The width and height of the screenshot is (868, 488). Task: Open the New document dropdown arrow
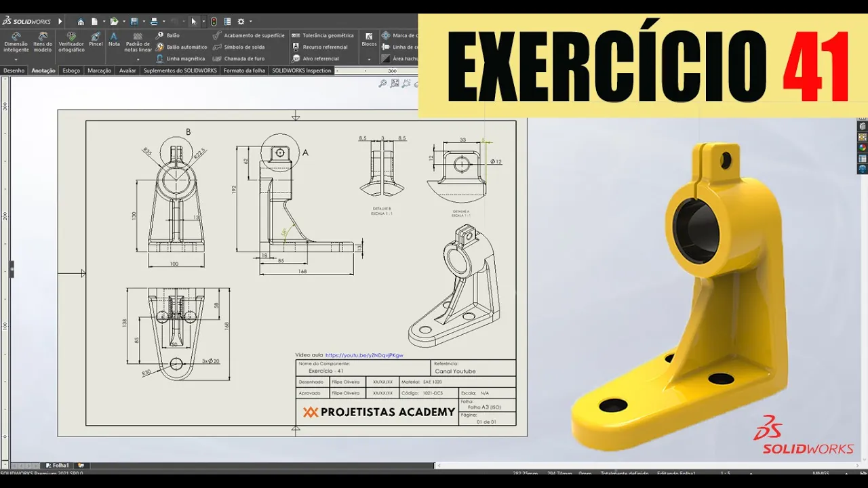coord(104,22)
